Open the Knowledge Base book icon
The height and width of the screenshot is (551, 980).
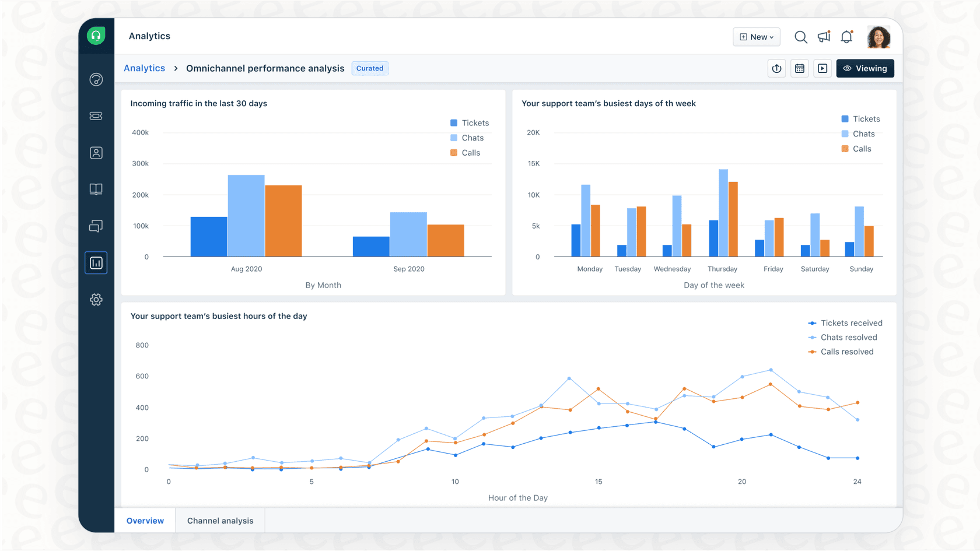(x=96, y=189)
